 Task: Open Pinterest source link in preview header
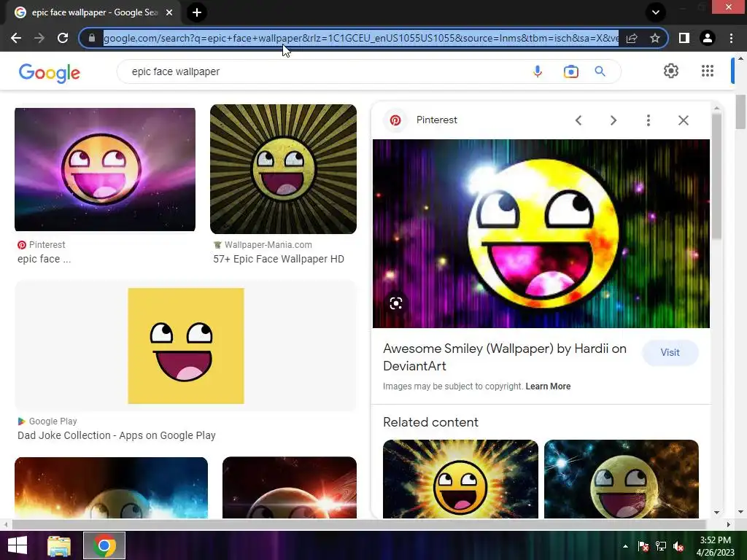tap(436, 120)
